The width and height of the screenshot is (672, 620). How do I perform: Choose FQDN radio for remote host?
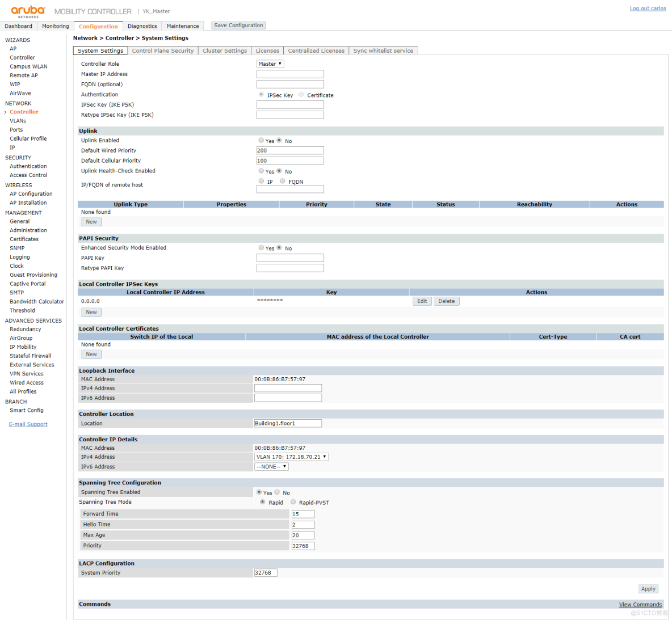[x=283, y=182]
